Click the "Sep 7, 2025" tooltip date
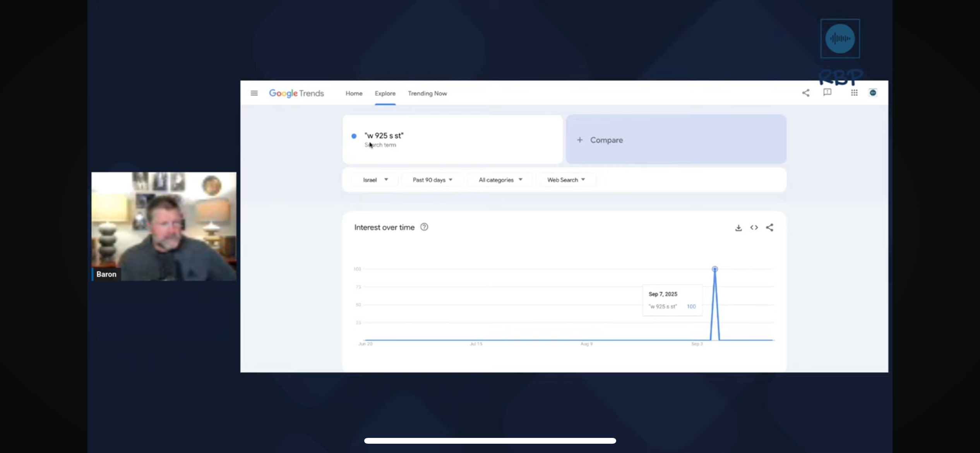This screenshot has width=980, height=453. (x=663, y=294)
